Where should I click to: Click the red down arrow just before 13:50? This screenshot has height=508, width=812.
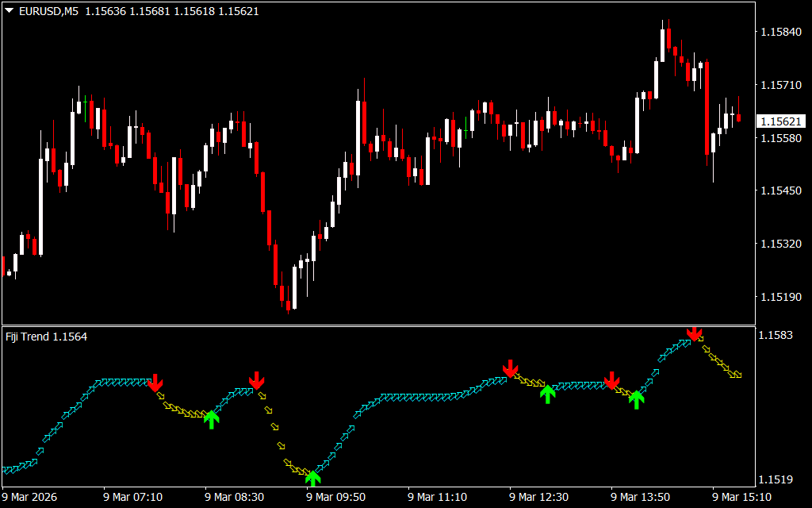coord(611,381)
